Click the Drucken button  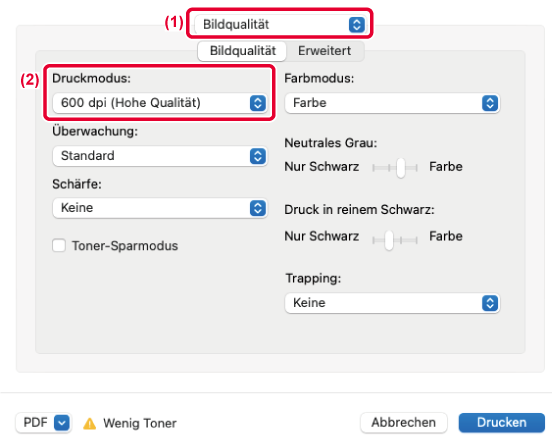tap(502, 423)
